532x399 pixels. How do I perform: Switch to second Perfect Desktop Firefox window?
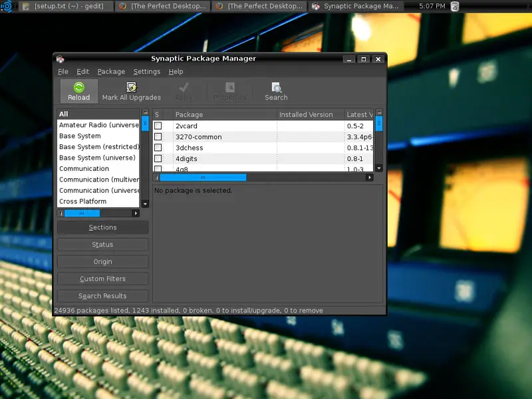coord(259,6)
